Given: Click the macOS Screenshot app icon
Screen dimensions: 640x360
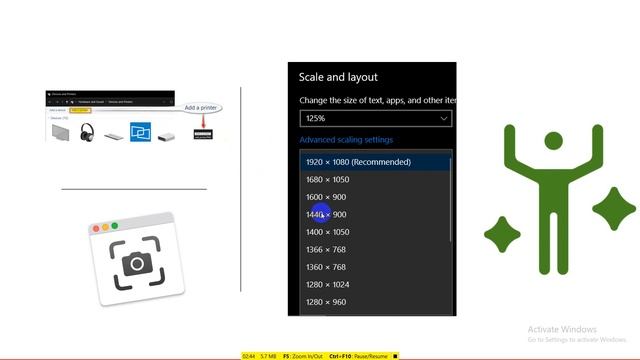Looking at the screenshot, I should click(x=137, y=259).
